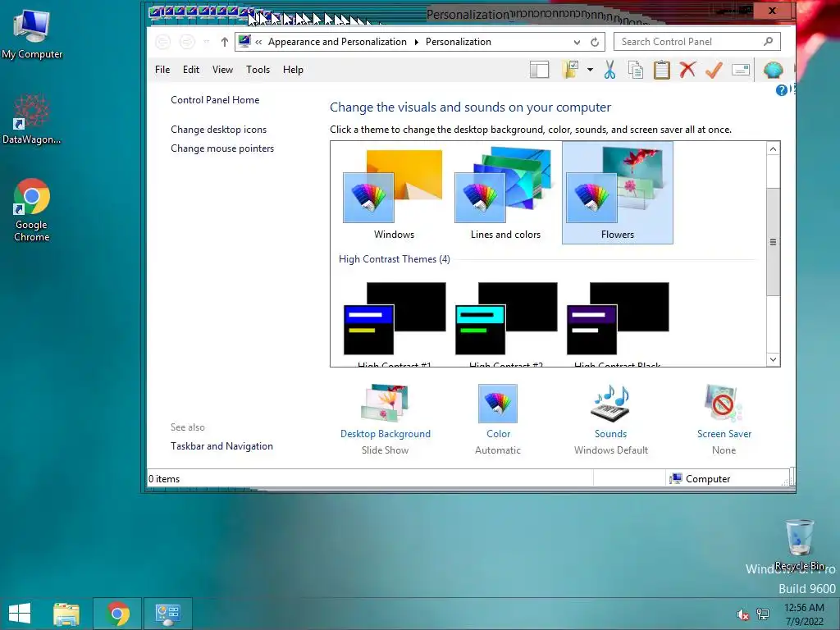The height and width of the screenshot is (630, 840).
Task: Click the Paste clipboard toolbar icon
Action: (x=662, y=70)
